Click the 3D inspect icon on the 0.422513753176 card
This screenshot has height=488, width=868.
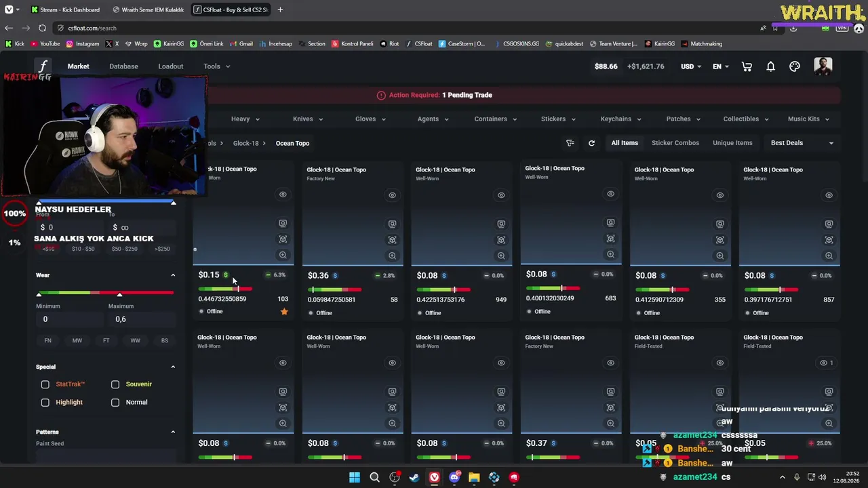501,240
